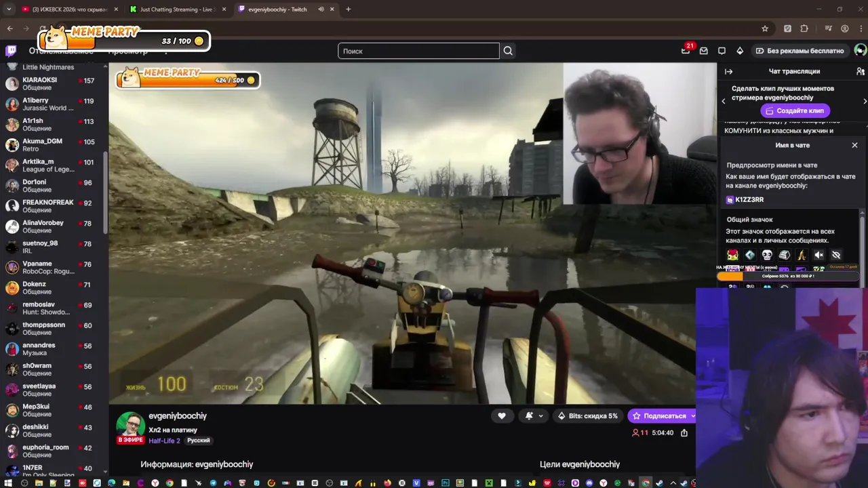
Task: Click the browser back arrow
Action: tap(9, 28)
